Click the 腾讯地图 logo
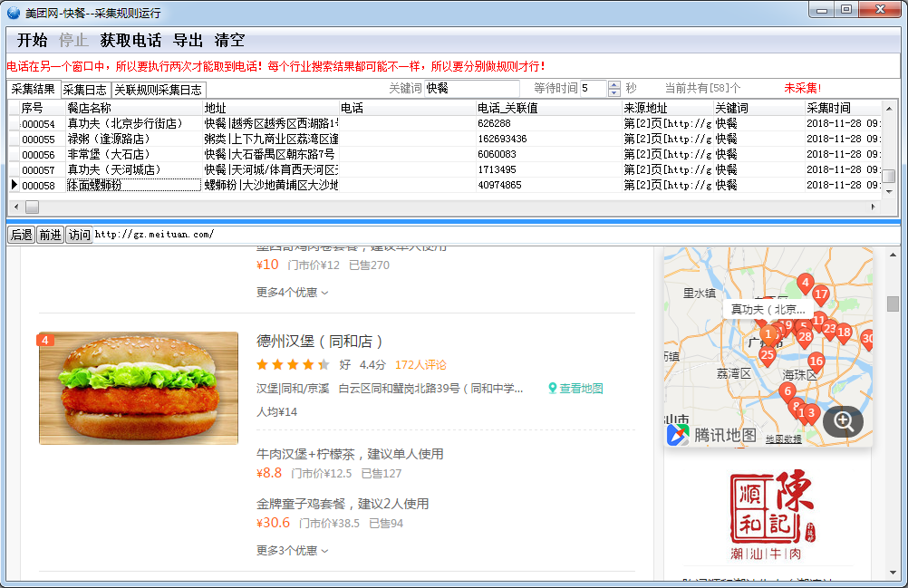908x588 pixels. point(711,435)
